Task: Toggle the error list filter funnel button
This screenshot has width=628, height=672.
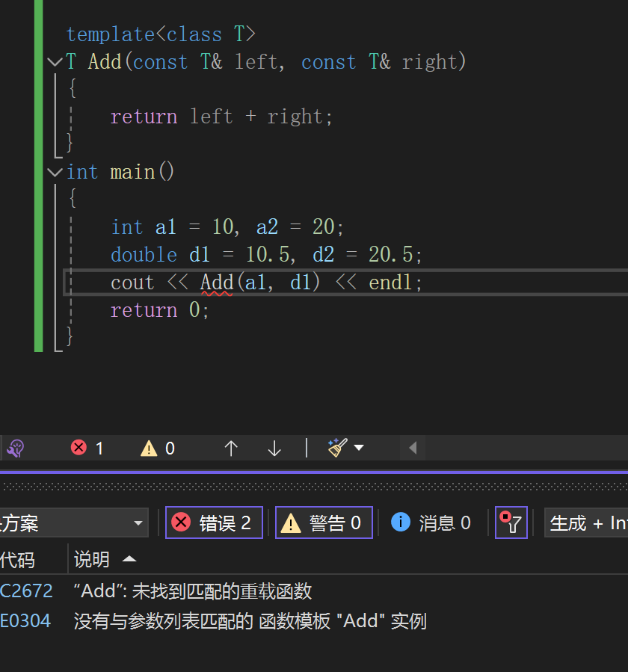Action: [x=511, y=523]
